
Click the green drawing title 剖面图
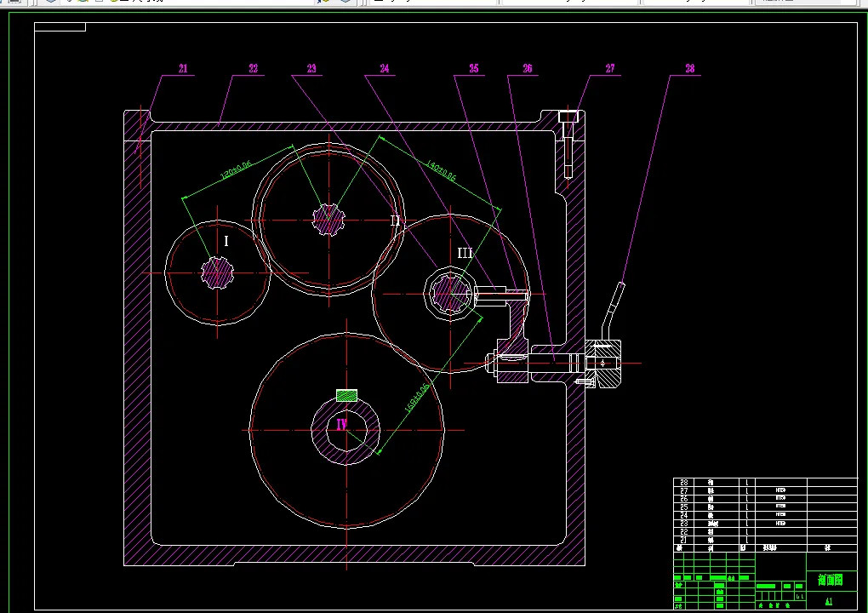tap(830, 580)
